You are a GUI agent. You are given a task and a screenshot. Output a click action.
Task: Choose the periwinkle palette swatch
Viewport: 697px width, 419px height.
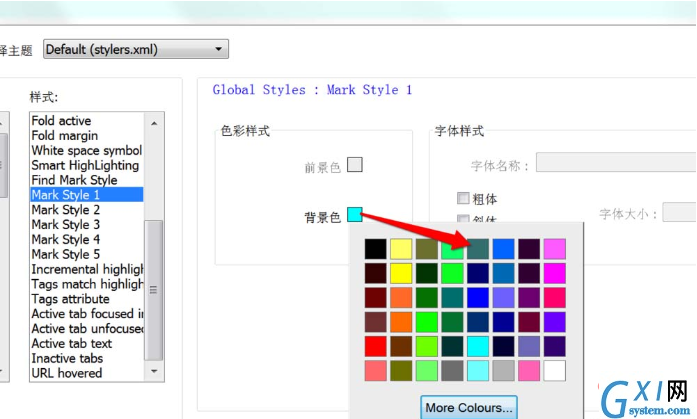(503, 298)
